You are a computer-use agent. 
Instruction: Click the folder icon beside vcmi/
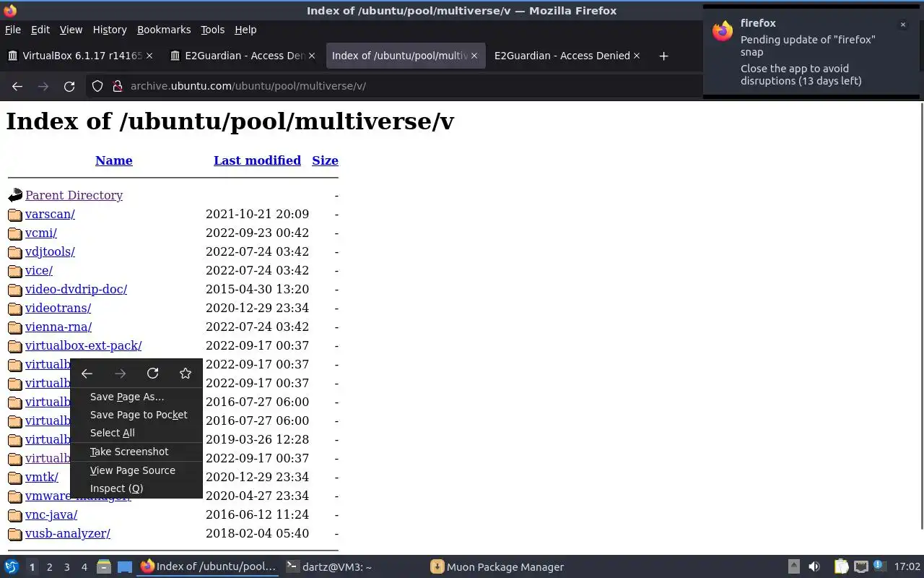[15, 233]
